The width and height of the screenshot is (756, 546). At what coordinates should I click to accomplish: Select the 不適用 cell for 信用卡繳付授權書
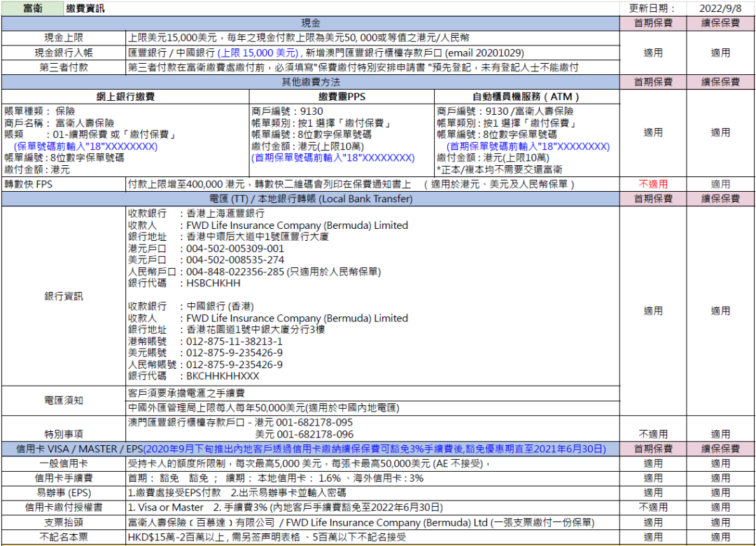pyautogui.click(x=654, y=505)
